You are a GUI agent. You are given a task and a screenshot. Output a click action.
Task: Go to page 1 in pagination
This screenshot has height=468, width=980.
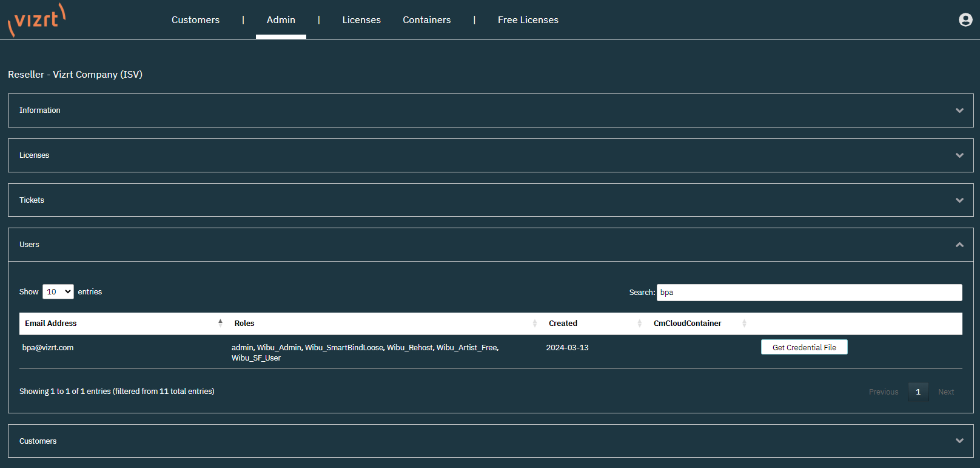coord(918,392)
